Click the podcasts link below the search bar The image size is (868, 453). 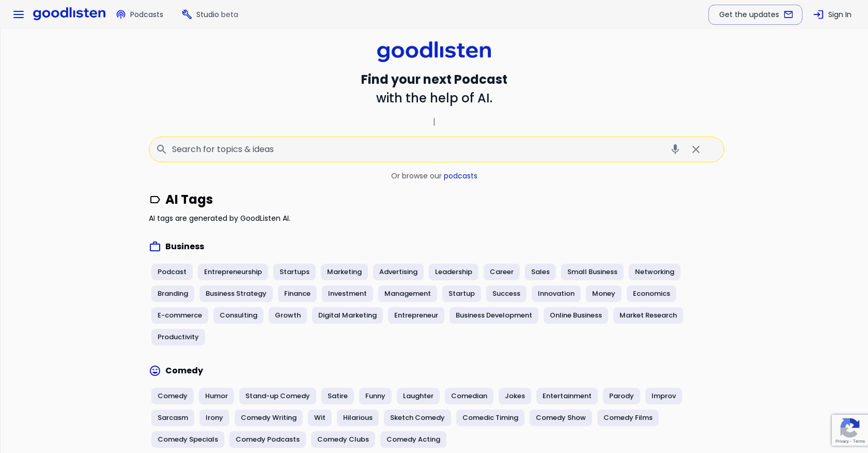point(460,176)
